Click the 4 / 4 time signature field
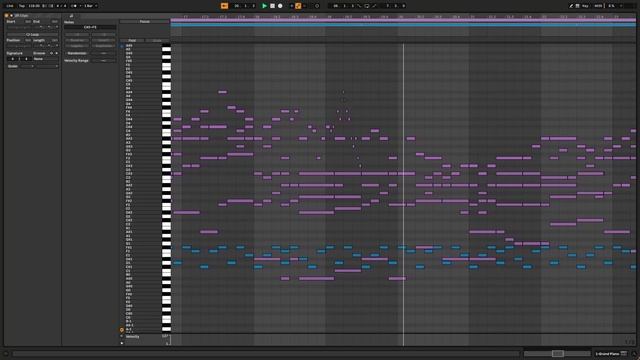The width and height of the screenshot is (640, 360). pos(61,6)
